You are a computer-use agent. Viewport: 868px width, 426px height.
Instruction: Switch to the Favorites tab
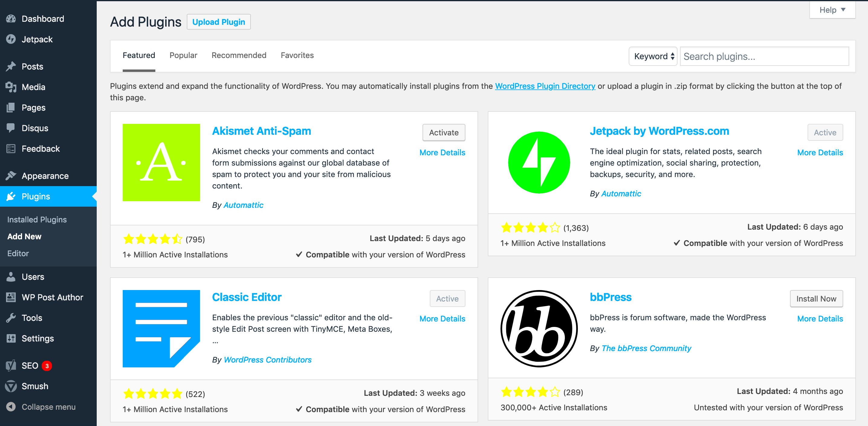pos(297,56)
